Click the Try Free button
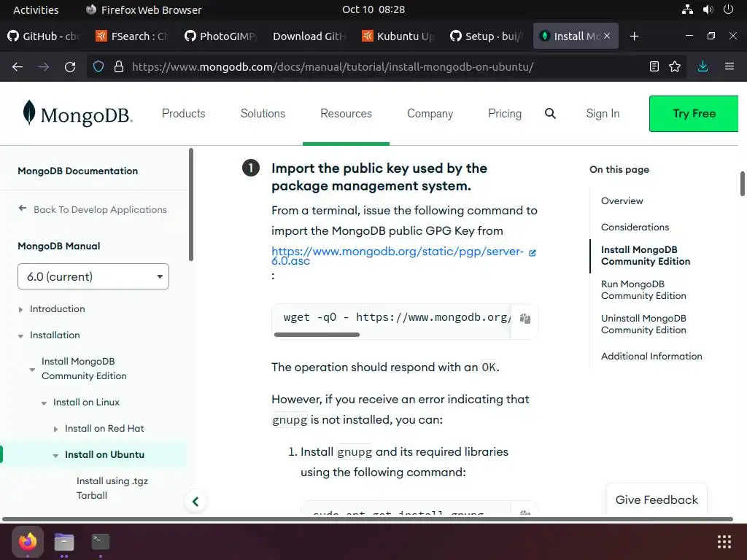This screenshot has height=560, width=747. point(694,113)
